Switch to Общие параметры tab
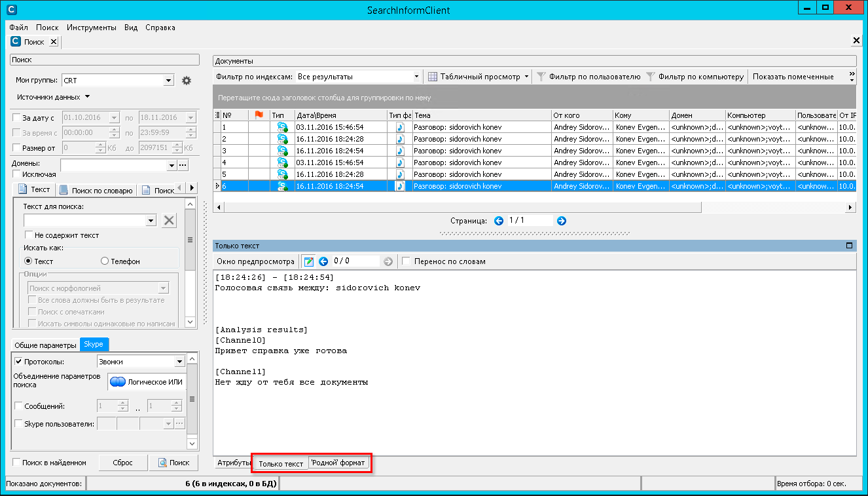 pyautogui.click(x=46, y=345)
